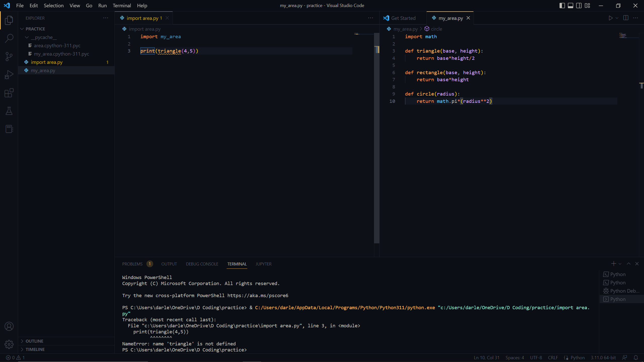
Task: Open the Testing flask view
Action: (9, 111)
